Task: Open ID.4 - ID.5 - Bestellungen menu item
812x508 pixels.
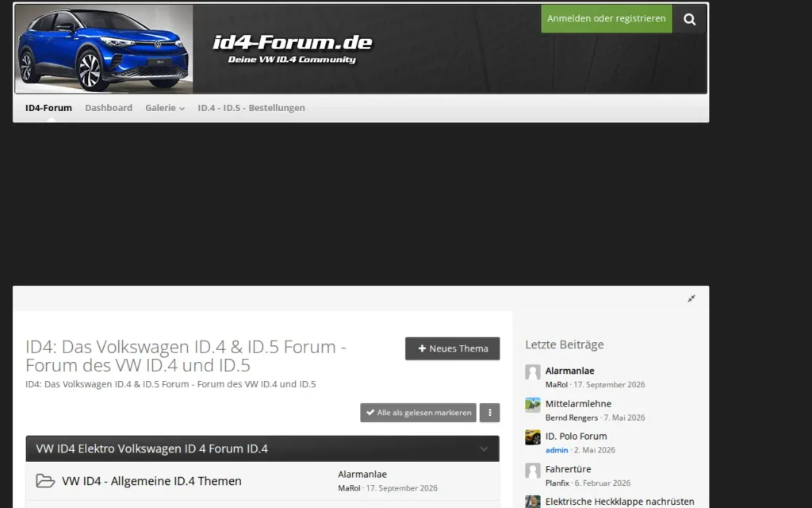Action: [x=251, y=108]
